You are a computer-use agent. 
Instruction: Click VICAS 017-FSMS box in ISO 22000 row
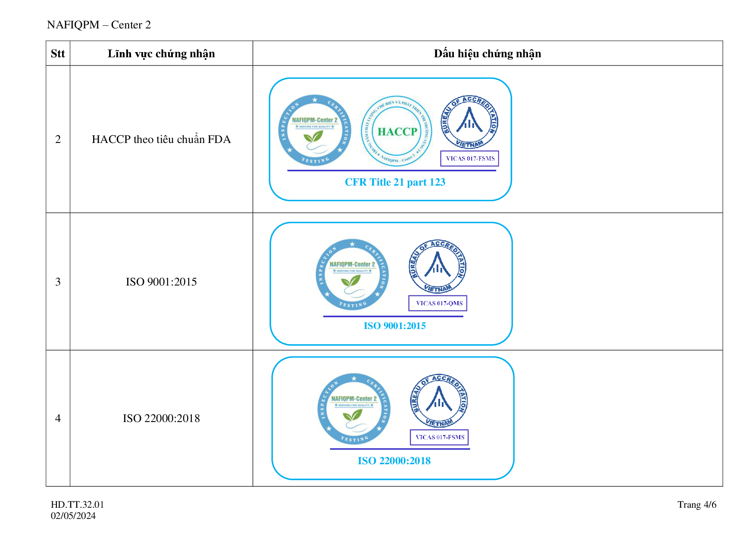point(439,437)
